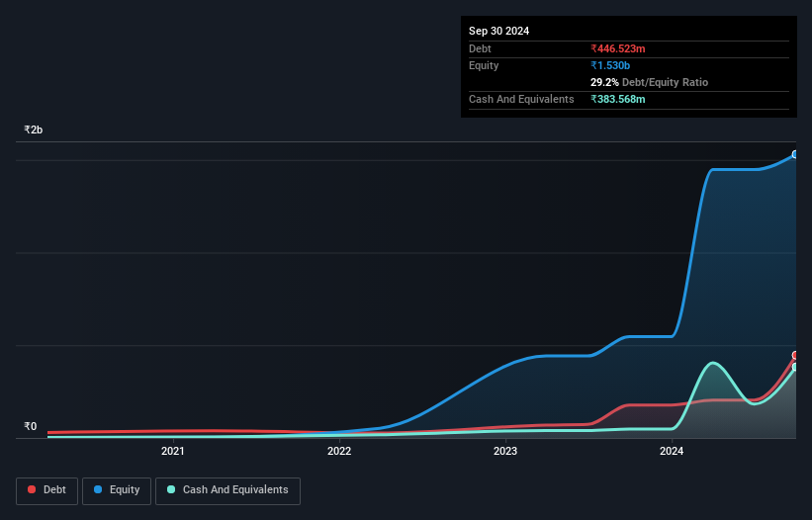Click the ₹383.568m cash value

pos(618,99)
